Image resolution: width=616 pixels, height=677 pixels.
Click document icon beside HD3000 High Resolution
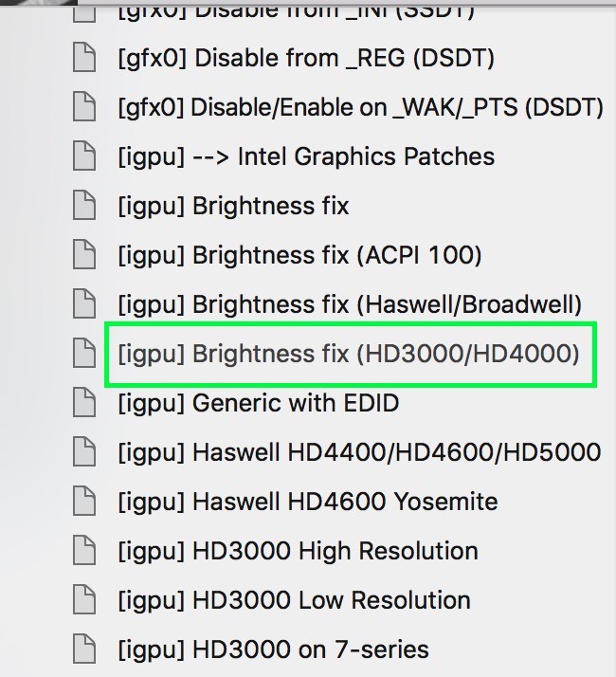(x=85, y=551)
